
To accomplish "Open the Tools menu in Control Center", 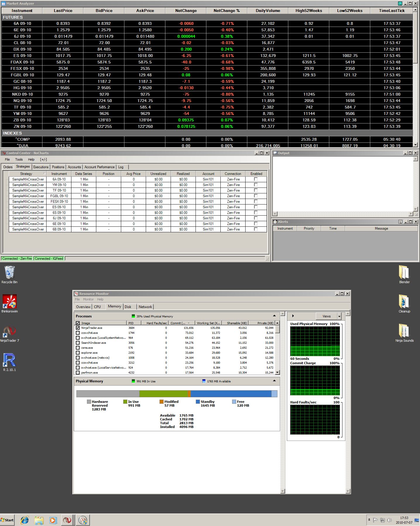I will pyautogui.click(x=19, y=159).
